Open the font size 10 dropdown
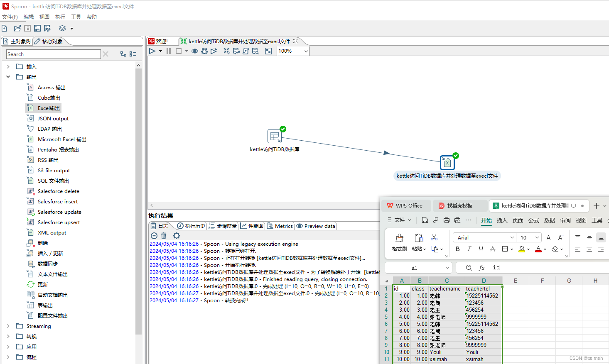The image size is (609, 364). (x=537, y=237)
